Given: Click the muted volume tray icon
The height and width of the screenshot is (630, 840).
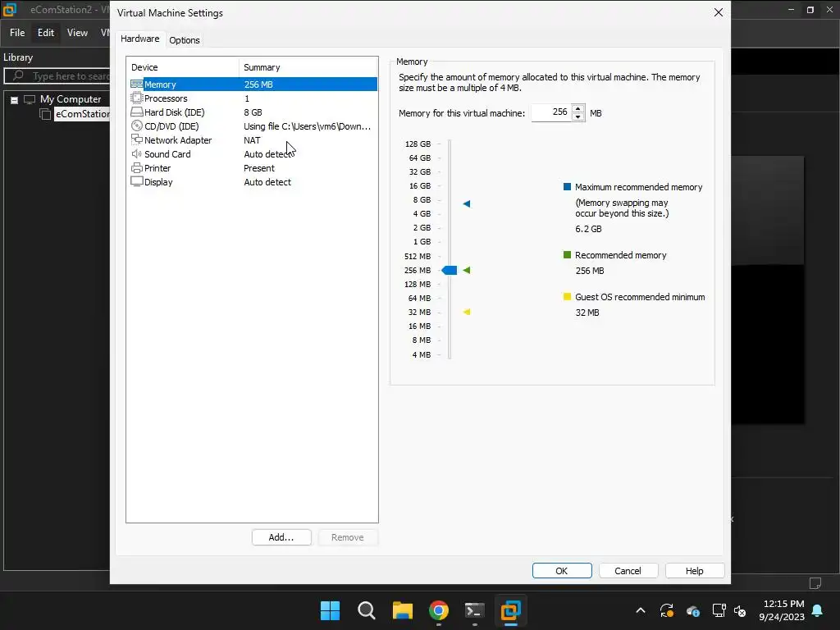Looking at the screenshot, I should (740, 610).
